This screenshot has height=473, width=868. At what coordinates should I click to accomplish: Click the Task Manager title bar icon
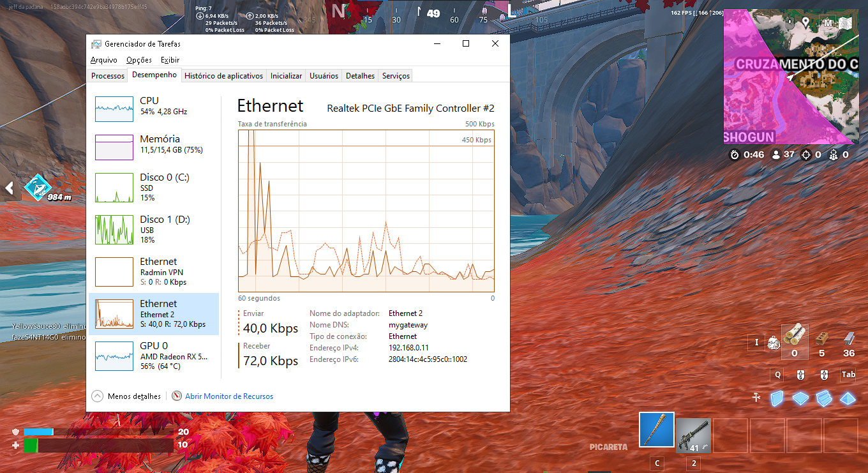[x=96, y=44]
